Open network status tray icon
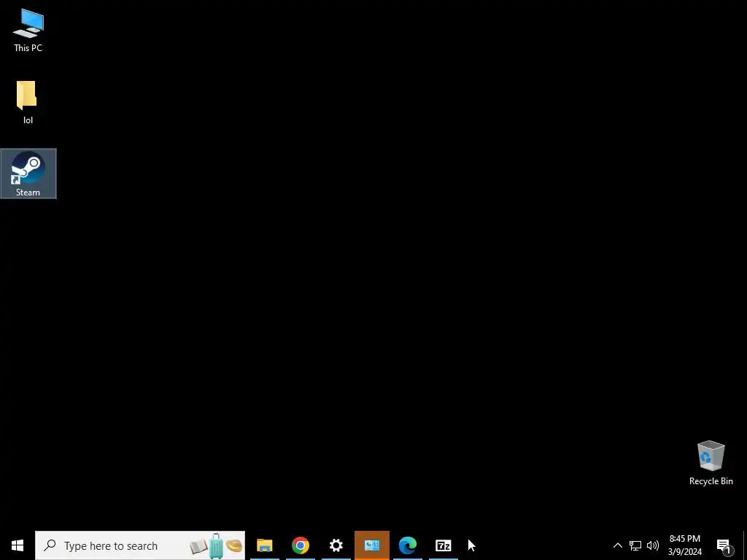 (635, 545)
